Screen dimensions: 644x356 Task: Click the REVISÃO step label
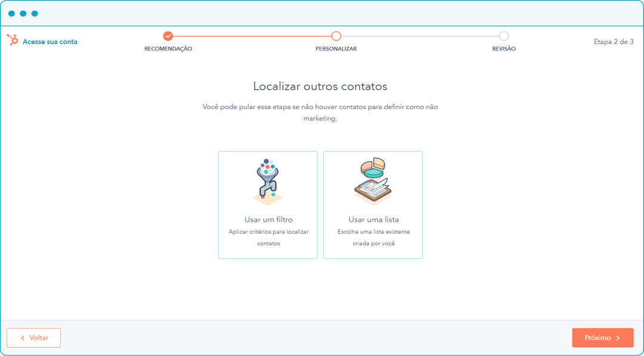click(x=504, y=49)
